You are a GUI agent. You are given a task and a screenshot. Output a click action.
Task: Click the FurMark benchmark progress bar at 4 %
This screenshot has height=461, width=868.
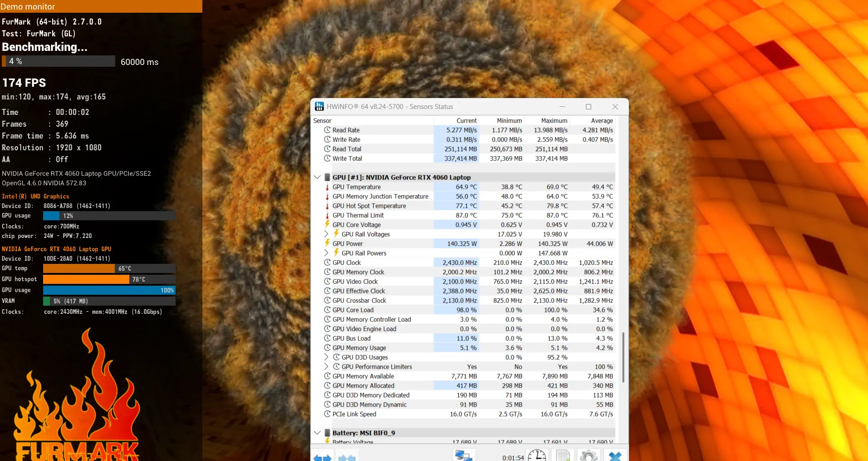[59, 61]
